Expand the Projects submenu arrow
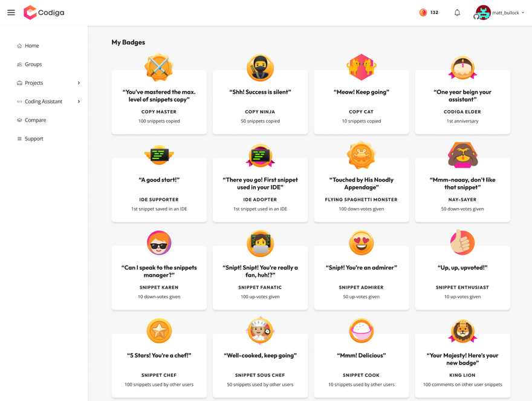This screenshot has height=401, width=532. click(x=79, y=83)
